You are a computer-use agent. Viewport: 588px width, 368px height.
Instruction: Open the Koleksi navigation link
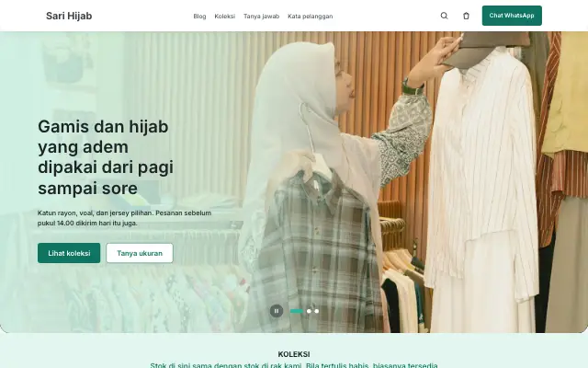tap(224, 17)
